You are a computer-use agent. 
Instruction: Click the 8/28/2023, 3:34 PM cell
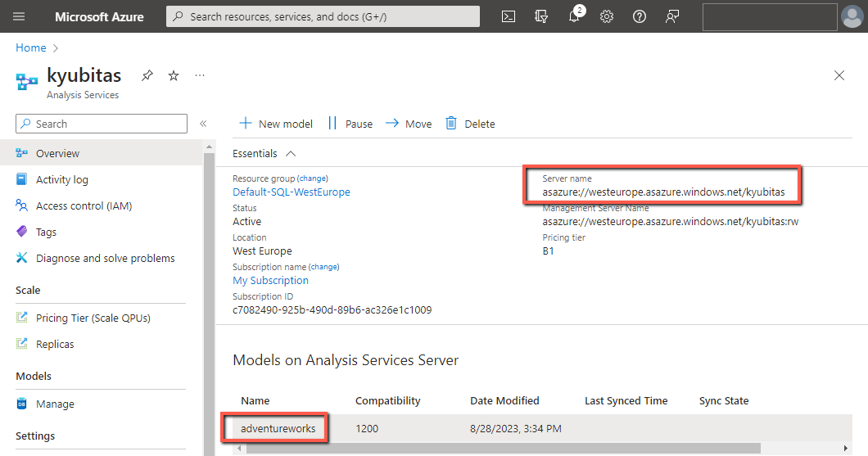coord(515,428)
